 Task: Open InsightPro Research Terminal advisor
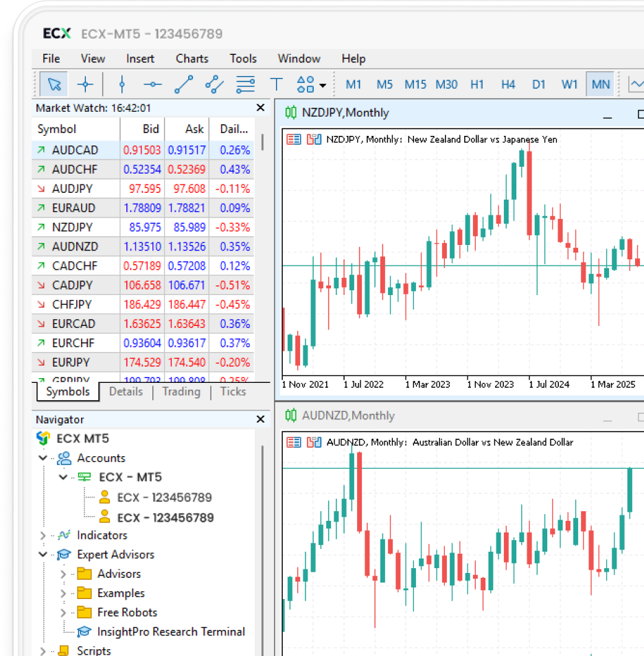tap(170, 631)
